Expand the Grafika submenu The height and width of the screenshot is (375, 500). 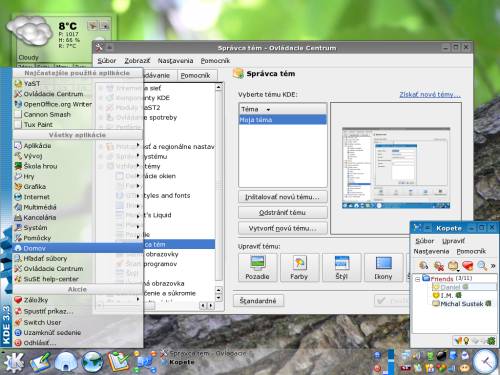78,187
